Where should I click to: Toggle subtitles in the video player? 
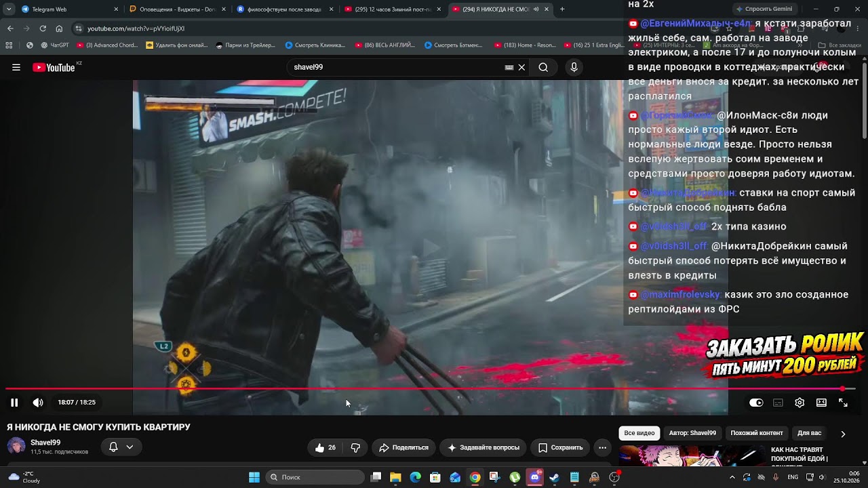click(778, 403)
